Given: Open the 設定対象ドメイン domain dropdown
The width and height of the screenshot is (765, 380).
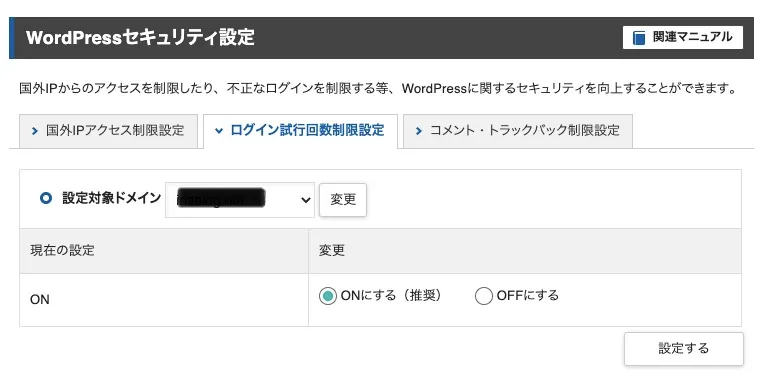Looking at the screenshot, I should [x=240, y=200].
